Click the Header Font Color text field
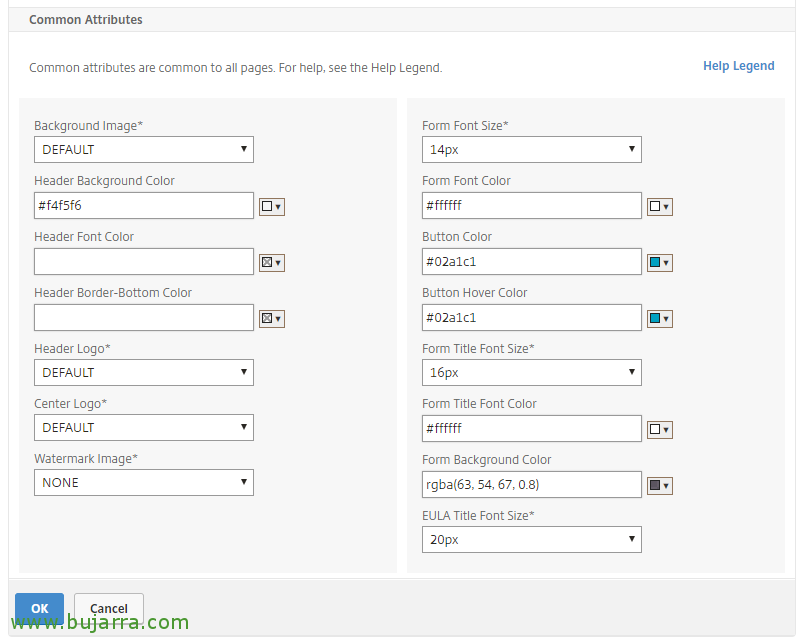Image resolution: width=810 pixels, height=644 pixels. click(x=144, y=262)
